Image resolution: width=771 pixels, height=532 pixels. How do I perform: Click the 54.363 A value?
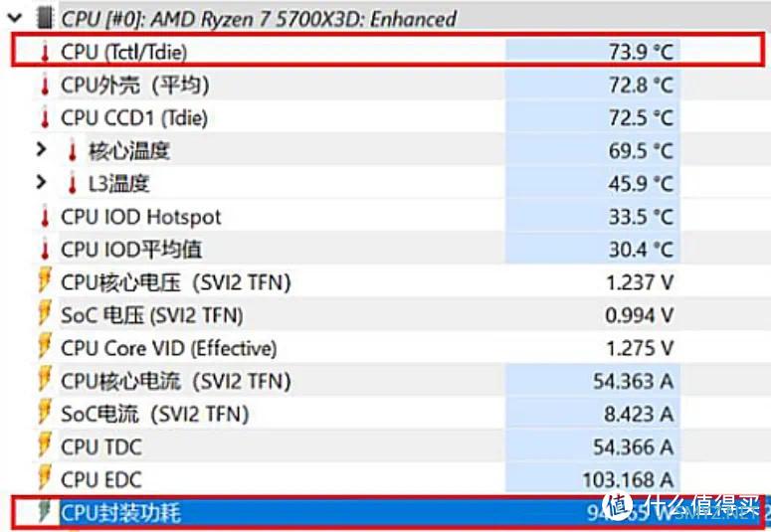633,382
